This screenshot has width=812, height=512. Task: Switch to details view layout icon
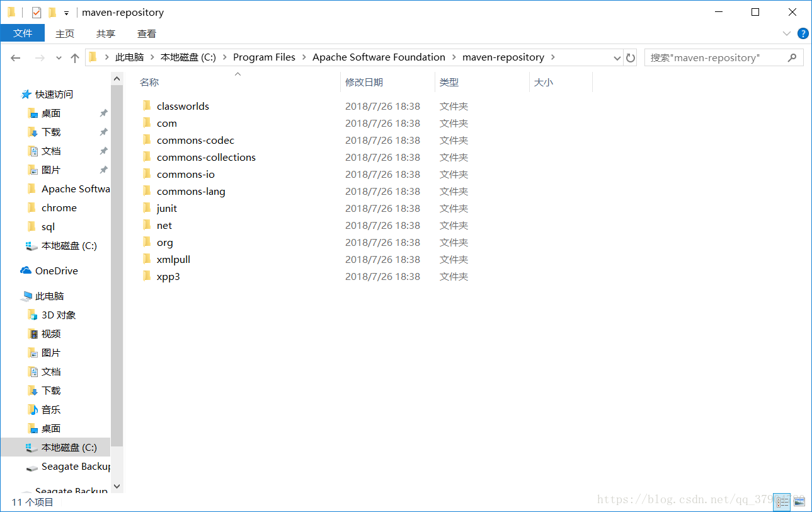click(782, 502)
